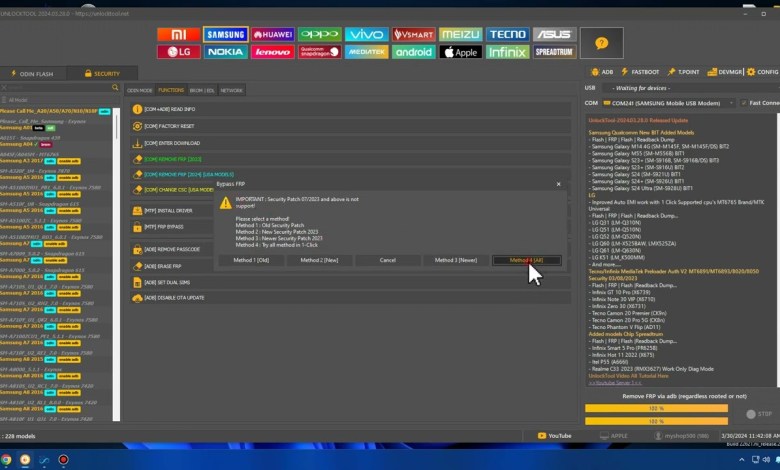The height and width of the screenshot is (470, 780).
Task: Select the android brand logo
Action: click(x=413, y=52)
